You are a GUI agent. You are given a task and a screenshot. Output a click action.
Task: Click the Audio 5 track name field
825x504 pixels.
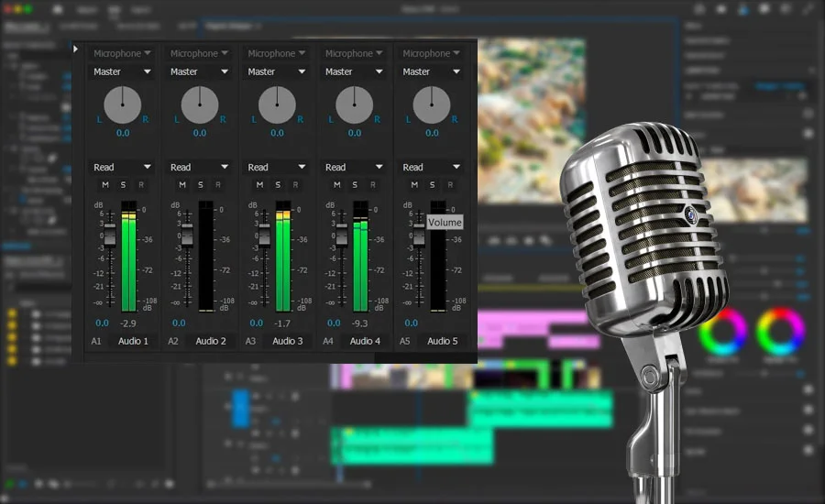point(443,341)
